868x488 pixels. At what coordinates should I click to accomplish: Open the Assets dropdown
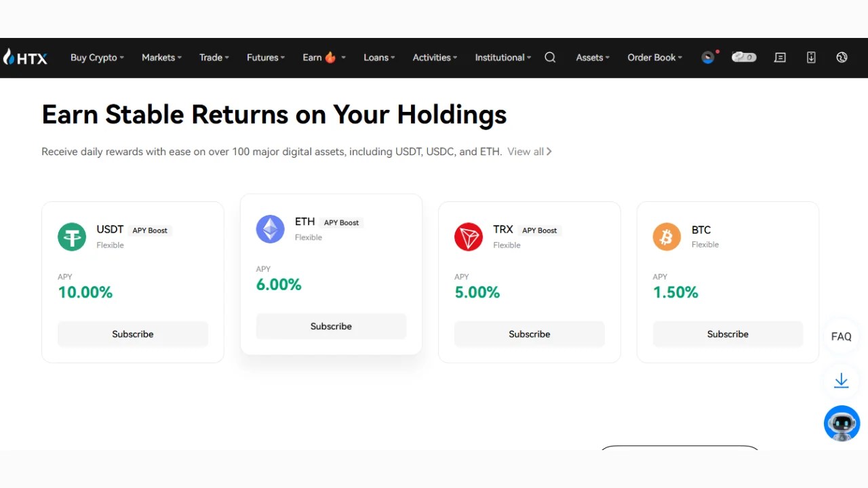(x=591, y=58)
